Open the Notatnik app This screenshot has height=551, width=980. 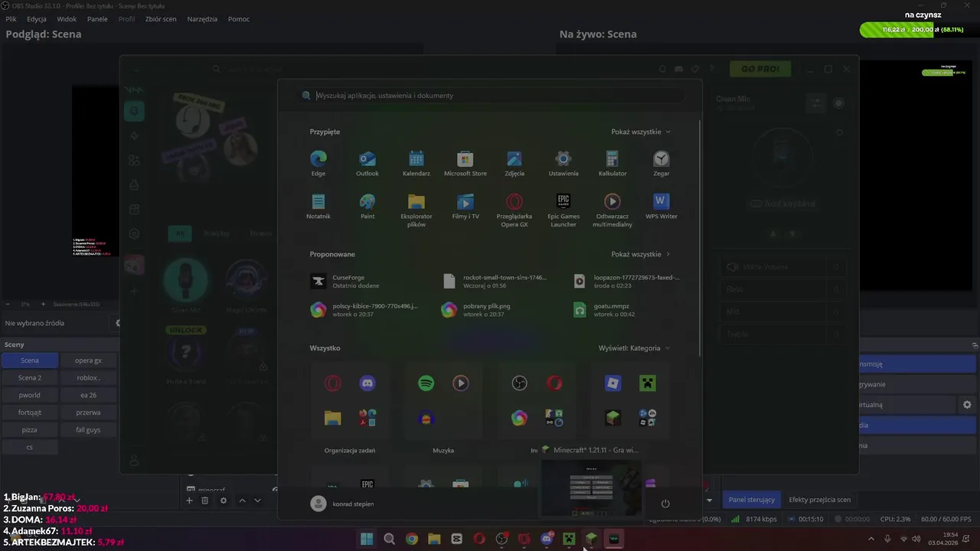tap(318, 207)
